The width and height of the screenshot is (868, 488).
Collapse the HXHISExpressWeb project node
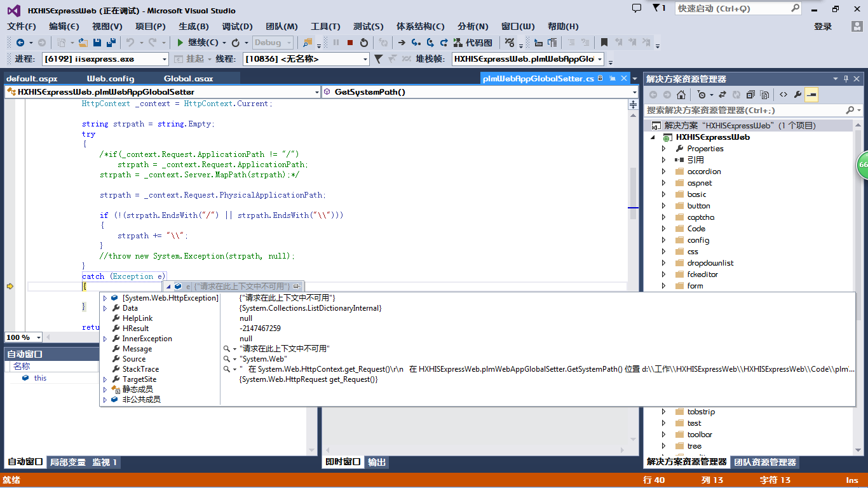(652, 137)
